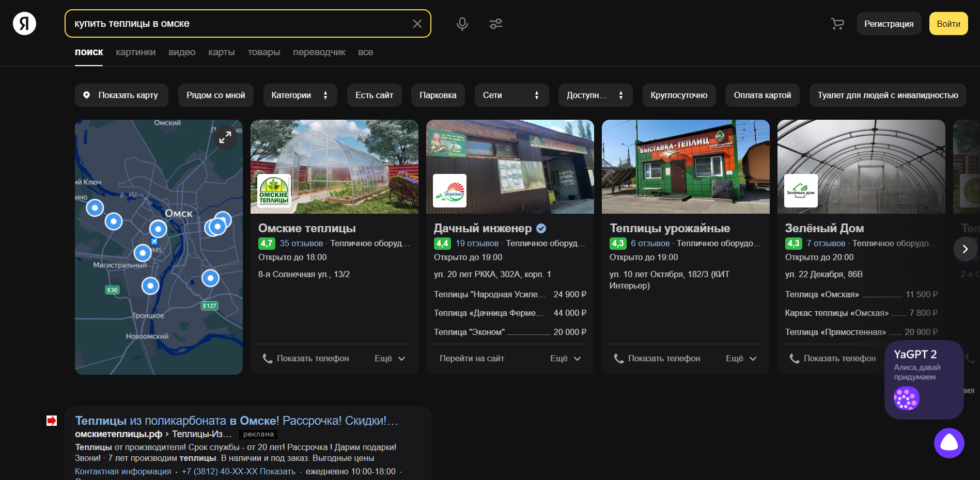Expand the map to fullscreen
Screen dimensions: 980x480
click(x=225, y=137)
